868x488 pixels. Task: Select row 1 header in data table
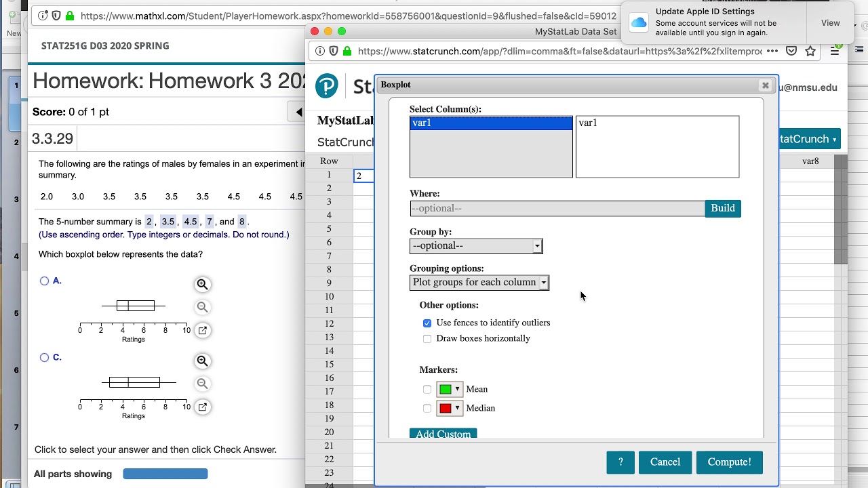point(329,175)
